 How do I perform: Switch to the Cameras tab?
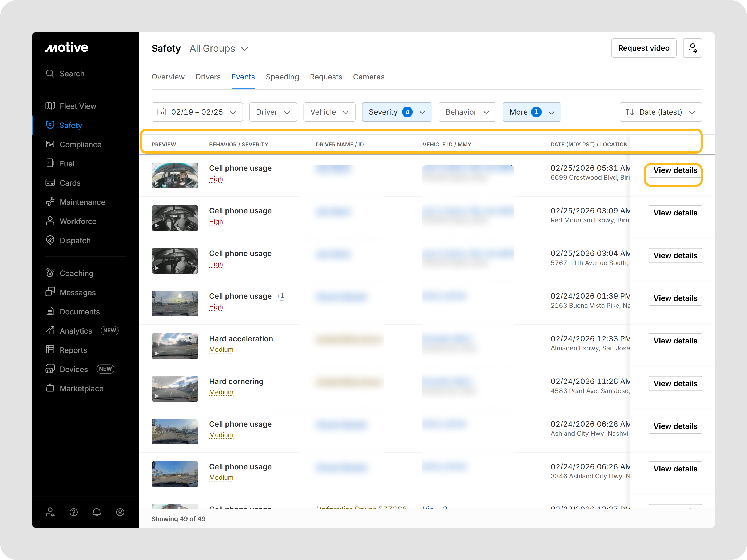coord(368,77)
